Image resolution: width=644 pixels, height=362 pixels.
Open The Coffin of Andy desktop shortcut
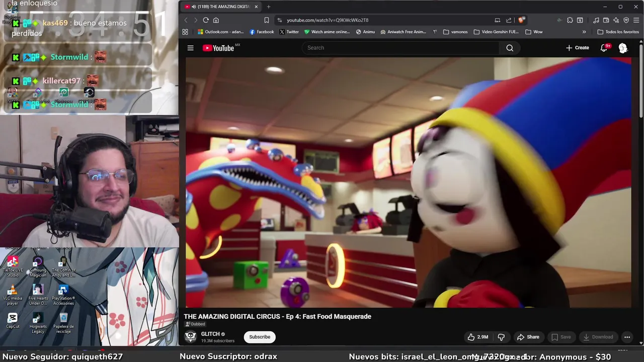pos(63,266)
